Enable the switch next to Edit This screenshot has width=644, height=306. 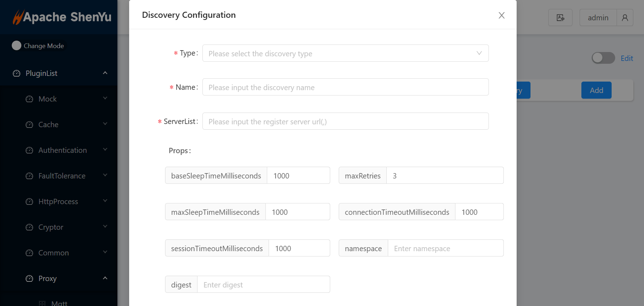pyautogui.click(x=603, y=58)
